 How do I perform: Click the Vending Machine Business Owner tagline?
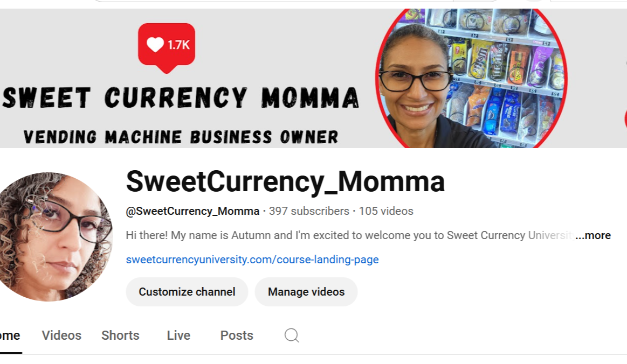pos(181,137)
